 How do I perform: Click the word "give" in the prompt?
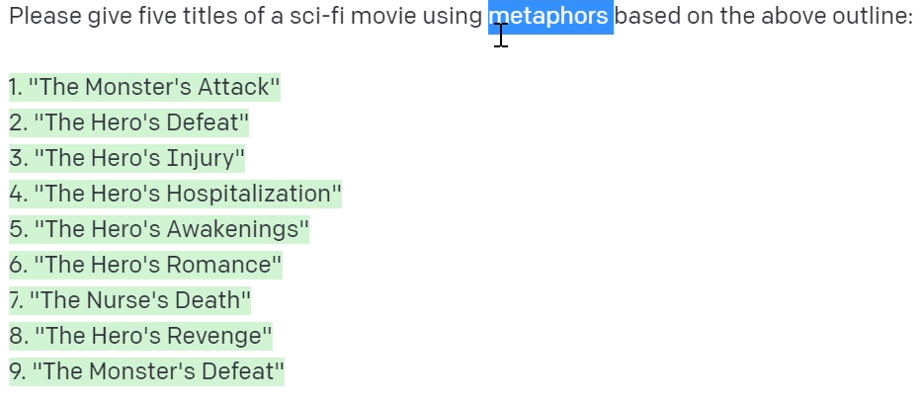[110, 16]
